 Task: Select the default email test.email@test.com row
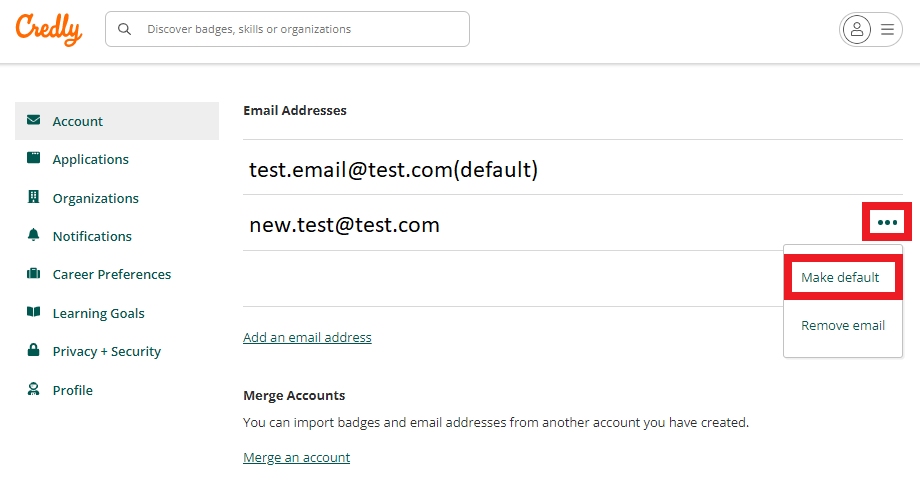tap(573, 169)
